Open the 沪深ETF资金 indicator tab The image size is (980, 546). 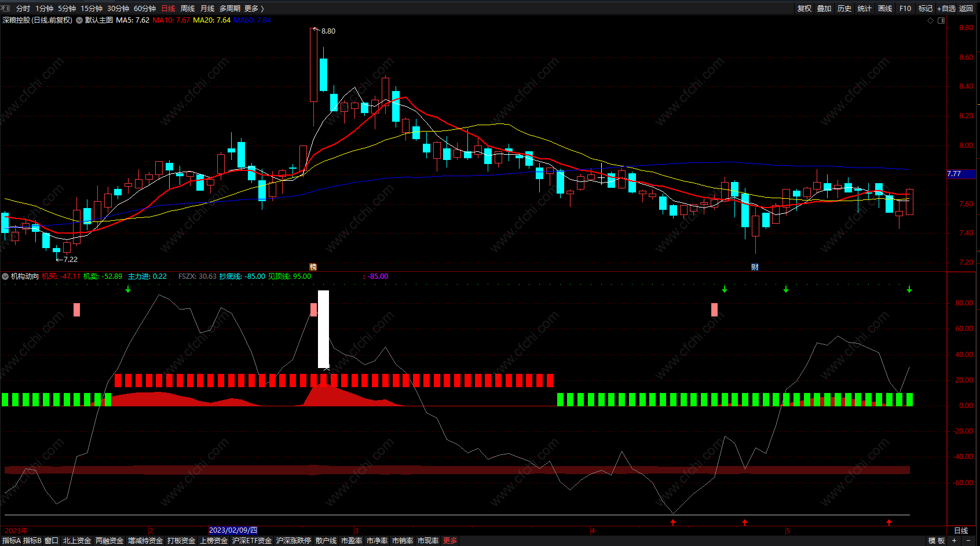(252, 541)
